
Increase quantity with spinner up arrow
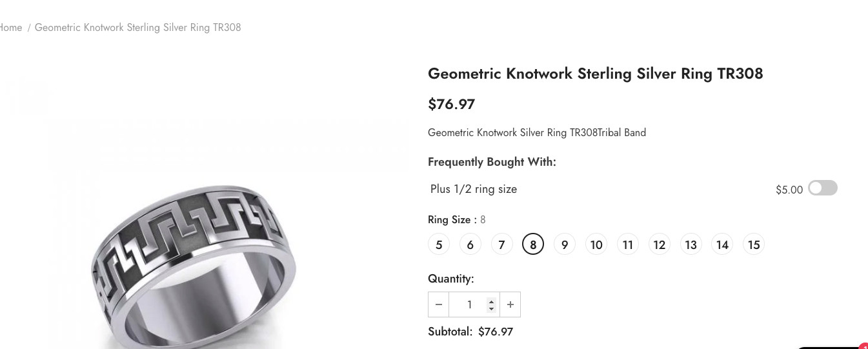point(491,301)
